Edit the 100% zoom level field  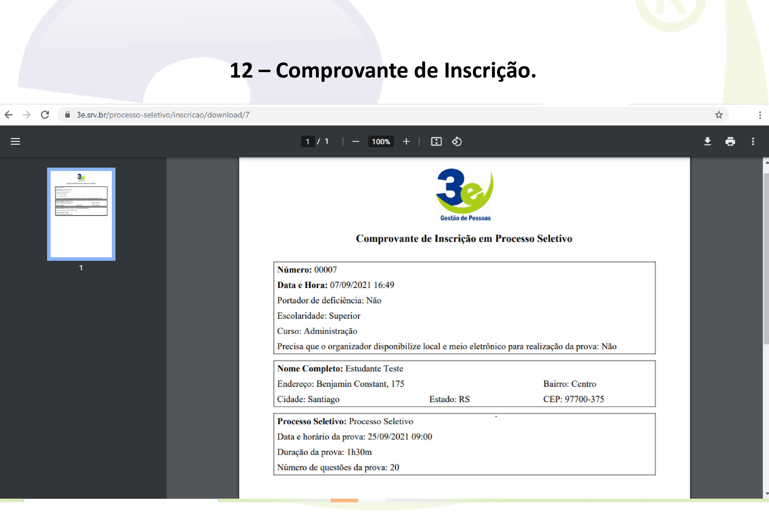[381, 142]
